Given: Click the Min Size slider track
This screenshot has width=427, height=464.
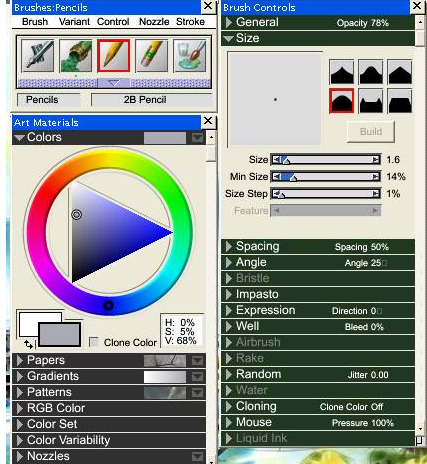Looking at the screenshot, I should tap(325, 176).
